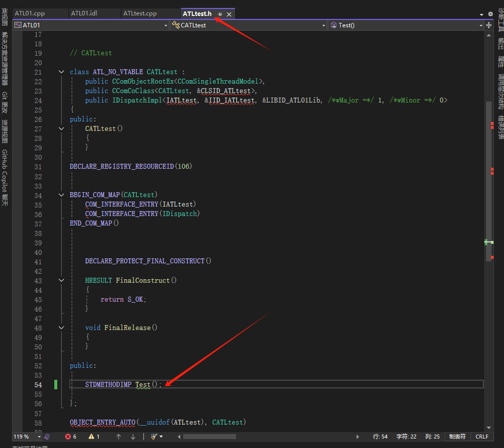The height and width of the screenshot is (448, 504).
Task: Switch to the ATL01.cpp tab
Action: coord(30,13)
